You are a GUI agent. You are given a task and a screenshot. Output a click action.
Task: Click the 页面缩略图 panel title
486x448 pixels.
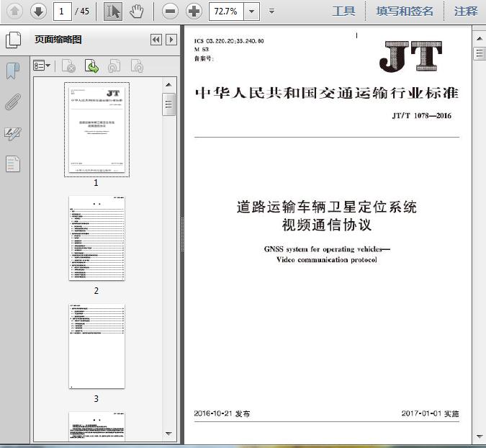click(58, 40)
